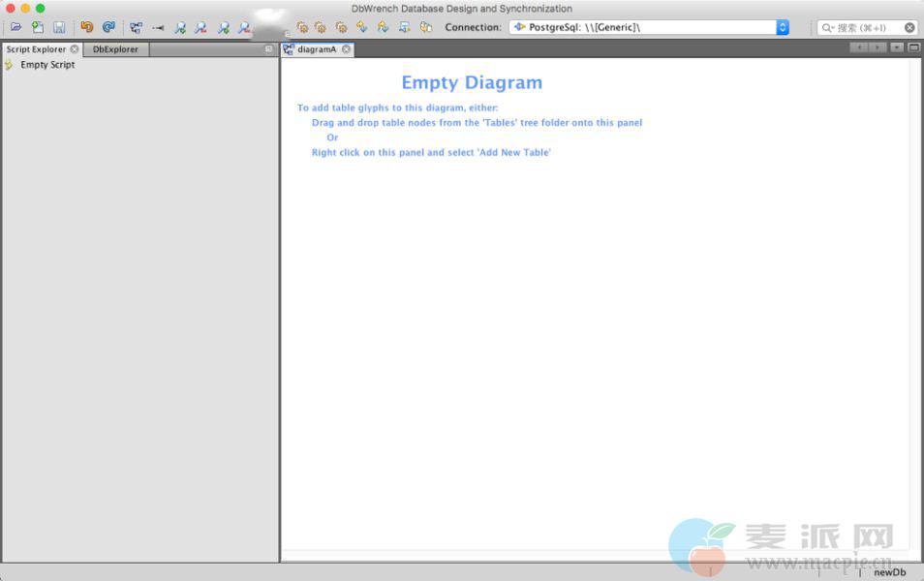924x581 pixels.
Task: Open the document tab list dropdown arrow
Action: coord(897,47)
